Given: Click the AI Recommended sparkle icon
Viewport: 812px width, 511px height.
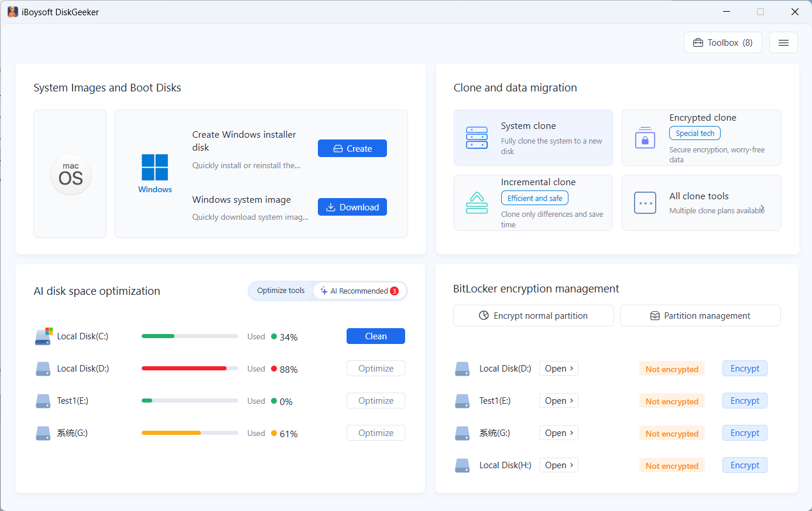Looking at the screenshot, I should tap(324, 291).
